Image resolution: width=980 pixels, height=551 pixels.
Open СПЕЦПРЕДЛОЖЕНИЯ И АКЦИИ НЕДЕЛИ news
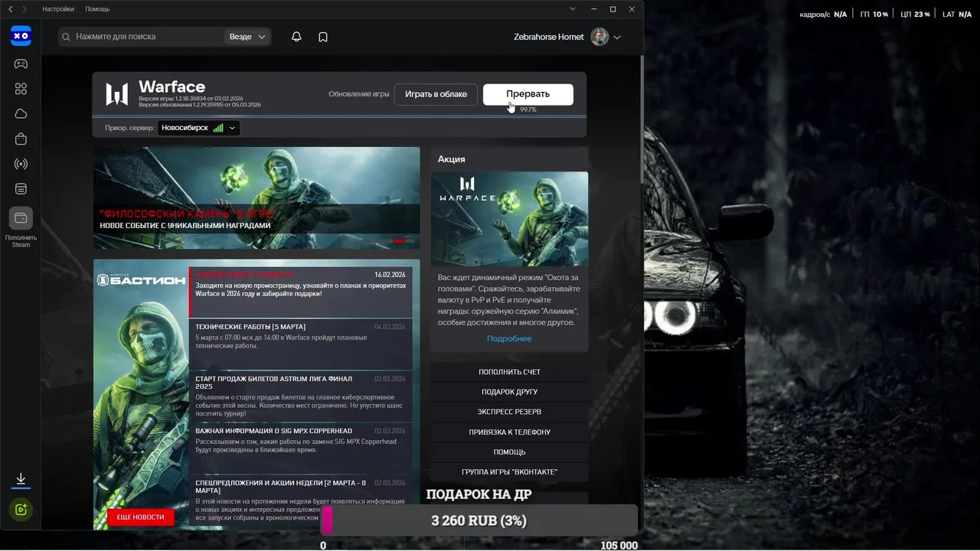(300, 501)
